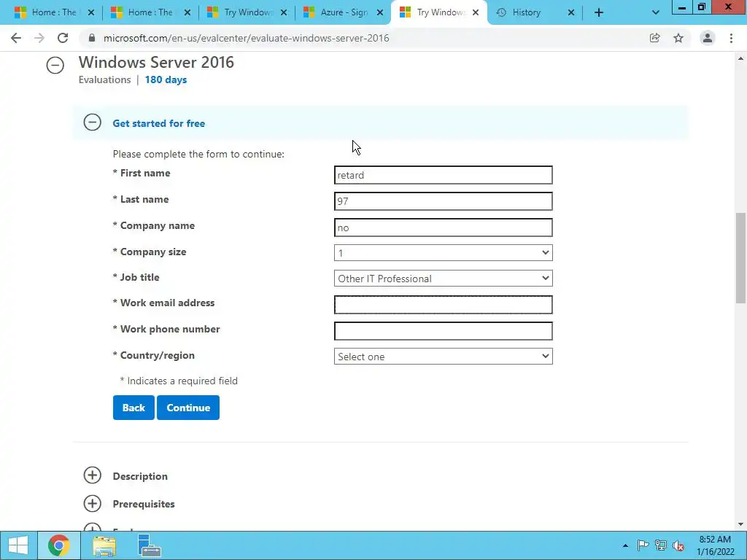
Task: Click the 180 days link
Action: click(x=166, y=79)
